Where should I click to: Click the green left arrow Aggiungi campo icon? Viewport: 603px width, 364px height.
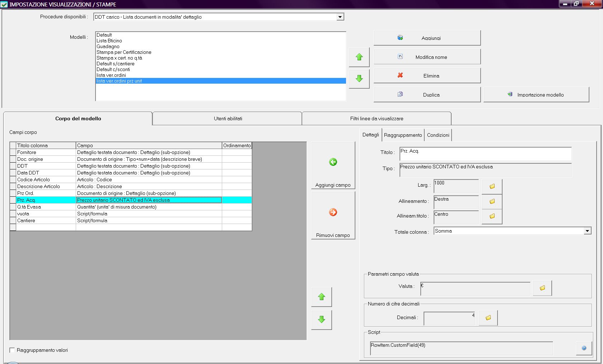coord(333,162)
